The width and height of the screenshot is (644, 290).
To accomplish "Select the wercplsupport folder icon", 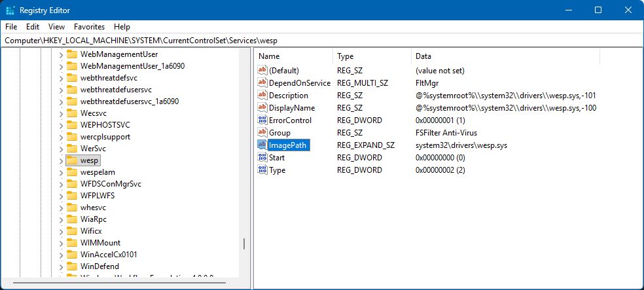I will click(x=72, y=137).
